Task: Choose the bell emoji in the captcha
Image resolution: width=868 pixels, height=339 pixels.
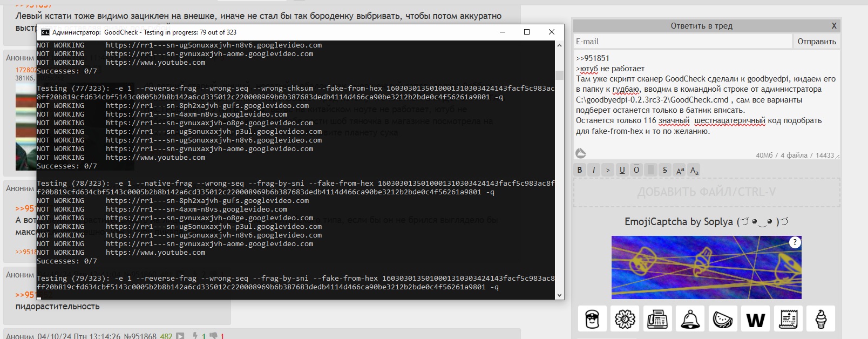Action: click(690, 318)
